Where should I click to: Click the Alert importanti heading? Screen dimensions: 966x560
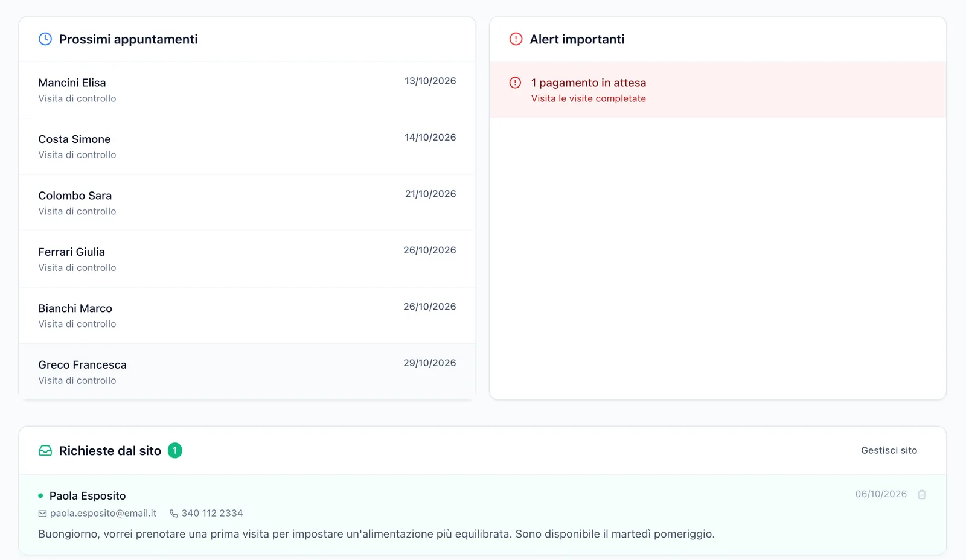click(577, 39)
